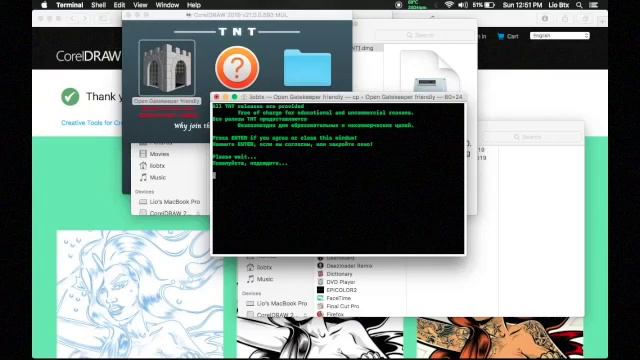Click the Open Gatekeeper friendly label
Screen dimensions: 640x360
point(167,101)
